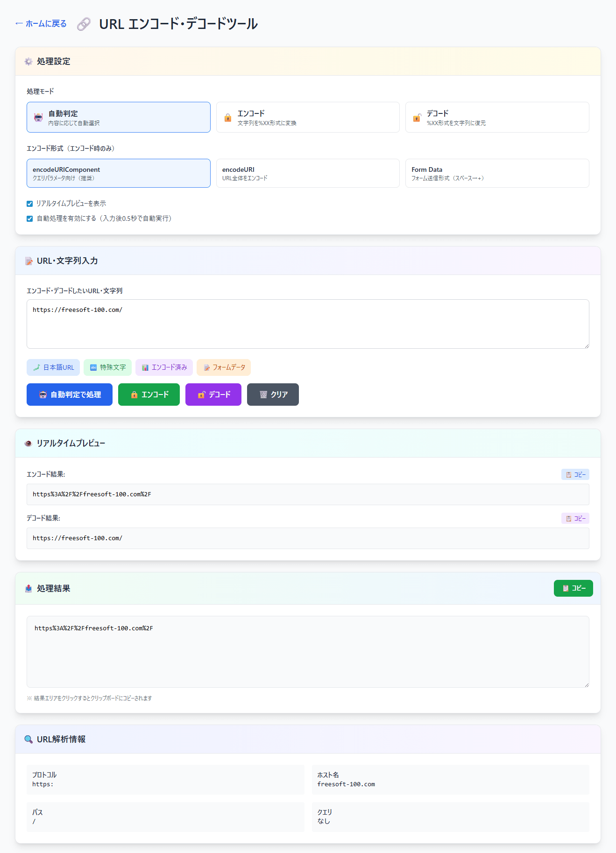Select the encodeURI format option
This screenshot has height=853, width=616.
pyautogui.click(x=307, y=173)
